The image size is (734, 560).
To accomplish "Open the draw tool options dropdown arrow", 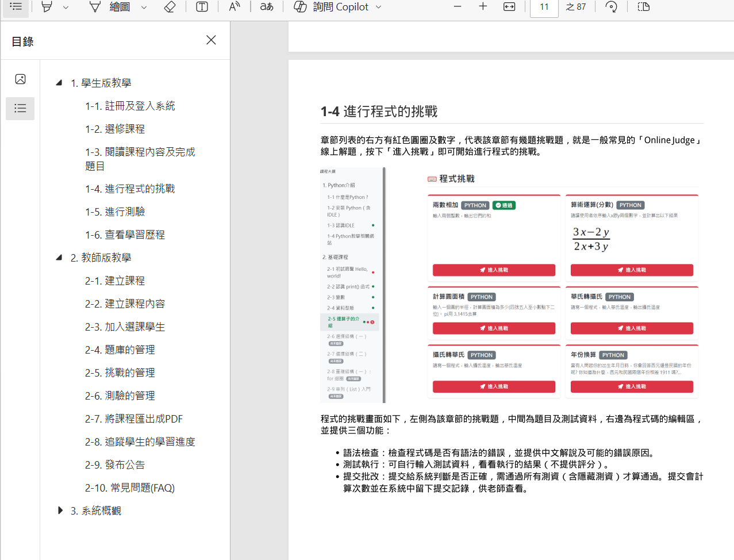I will click(144, 7).
